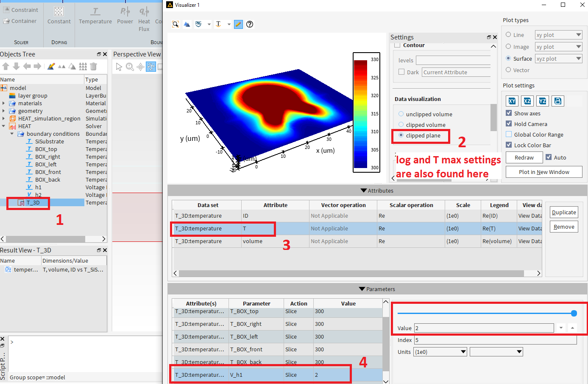
Task: Click the text export T icon
Action: [218, 24]
